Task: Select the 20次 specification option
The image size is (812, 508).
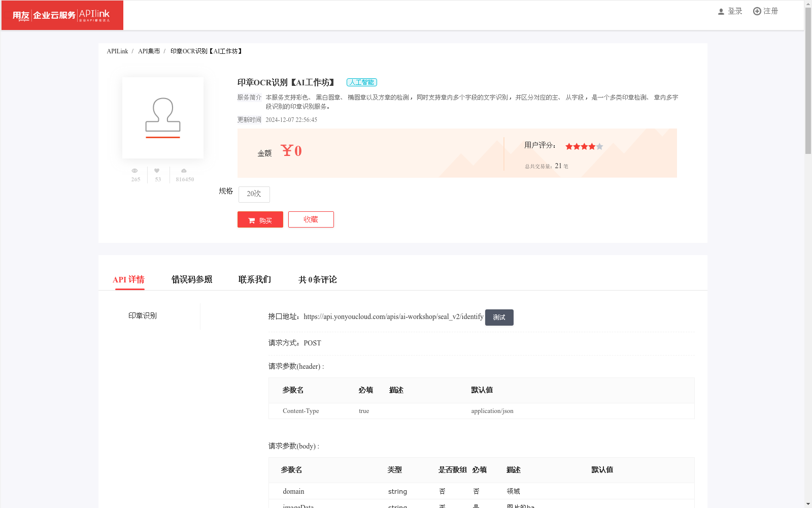Action: pos(254,194)
